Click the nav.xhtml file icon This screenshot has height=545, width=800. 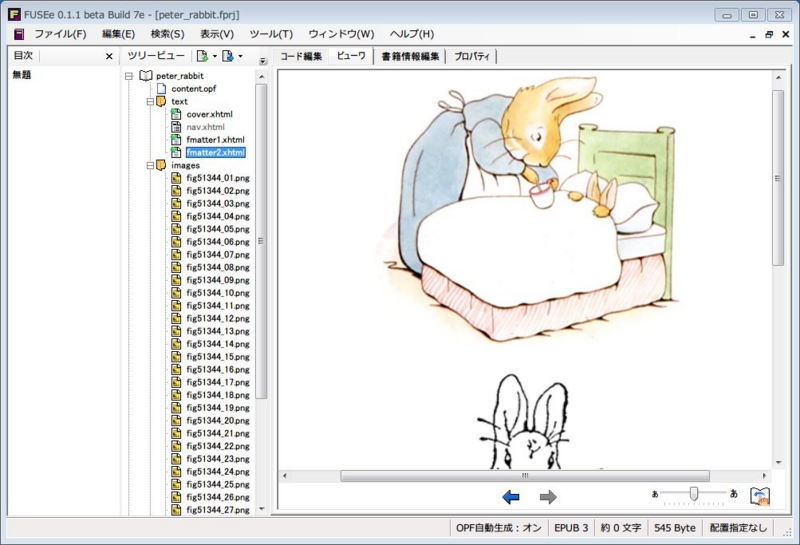[x=176, y=127]
